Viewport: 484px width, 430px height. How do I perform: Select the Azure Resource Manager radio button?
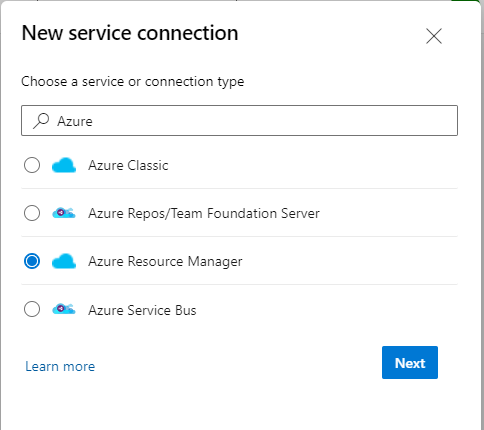coord(32,261)
